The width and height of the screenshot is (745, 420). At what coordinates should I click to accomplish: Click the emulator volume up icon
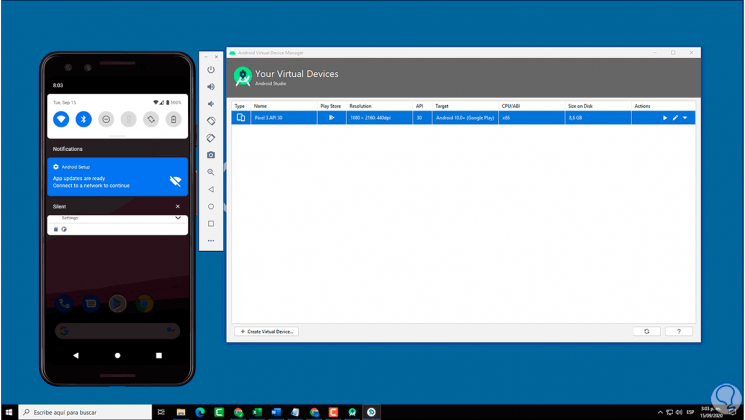pyautogui.click(x=211, y=86)
